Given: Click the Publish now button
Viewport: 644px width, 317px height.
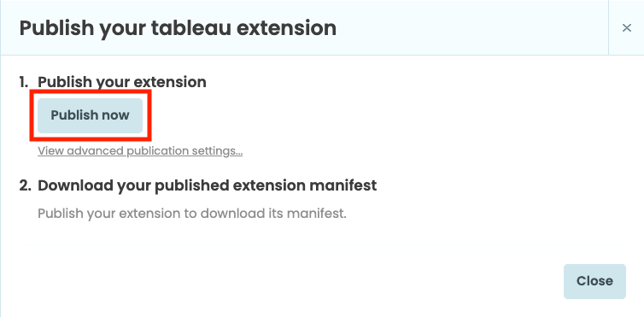Looking at the screenshot, I should pos(90,115).
